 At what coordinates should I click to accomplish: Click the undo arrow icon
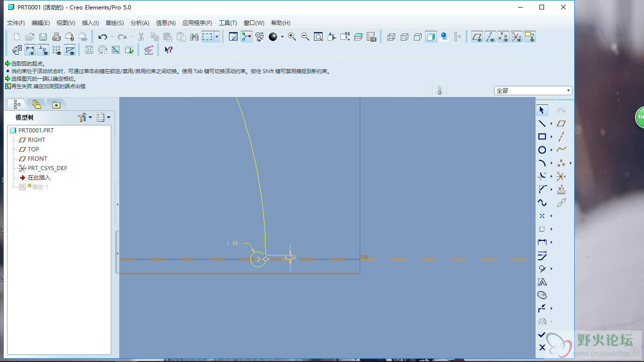point(102,37)
